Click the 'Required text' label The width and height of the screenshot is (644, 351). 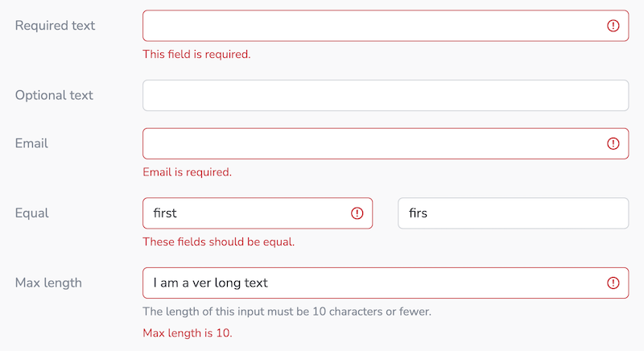(x=55, y=26)
